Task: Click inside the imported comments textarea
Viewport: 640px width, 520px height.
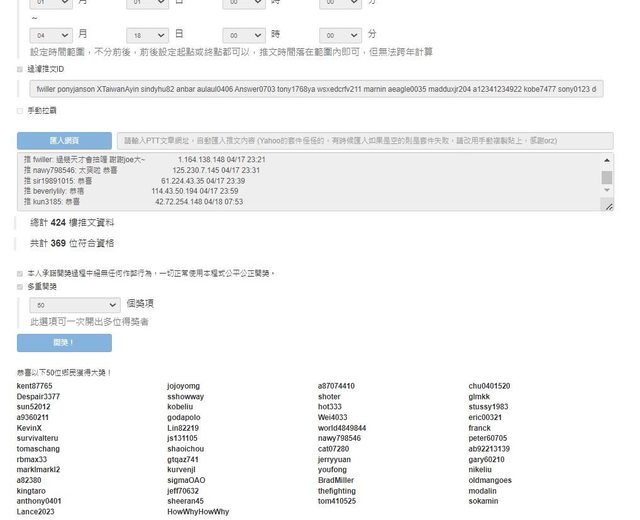Action: (300, 181)
